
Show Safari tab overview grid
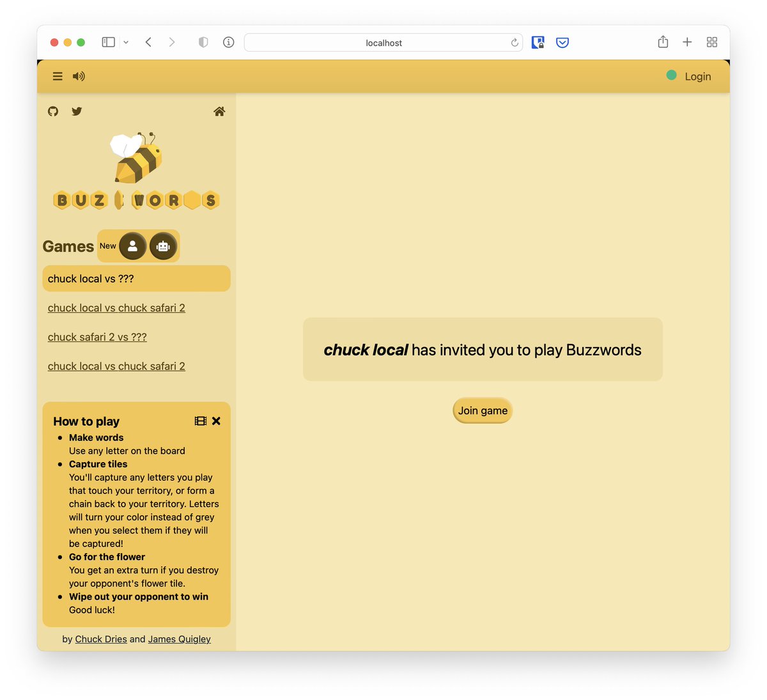coord(712,42)
